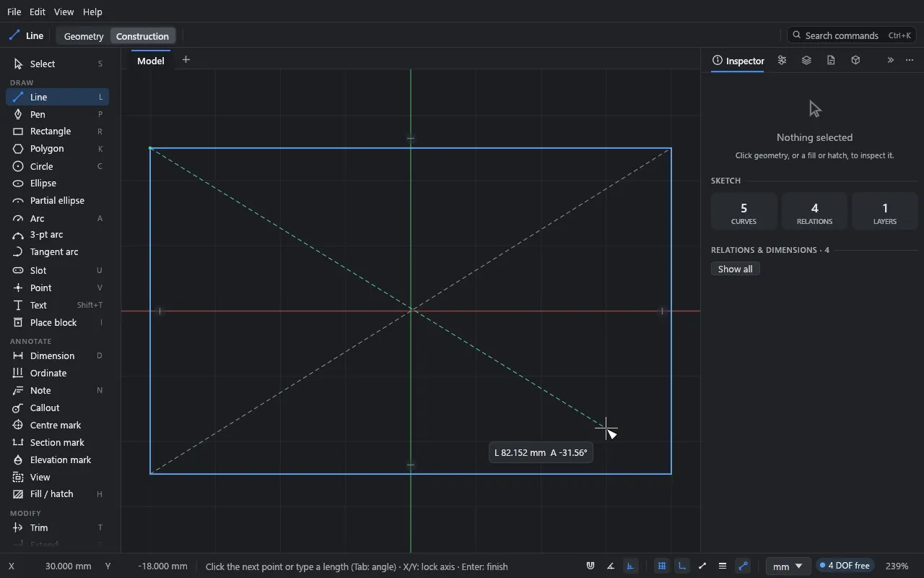
Task: Open the File menu
Action: 14,12
